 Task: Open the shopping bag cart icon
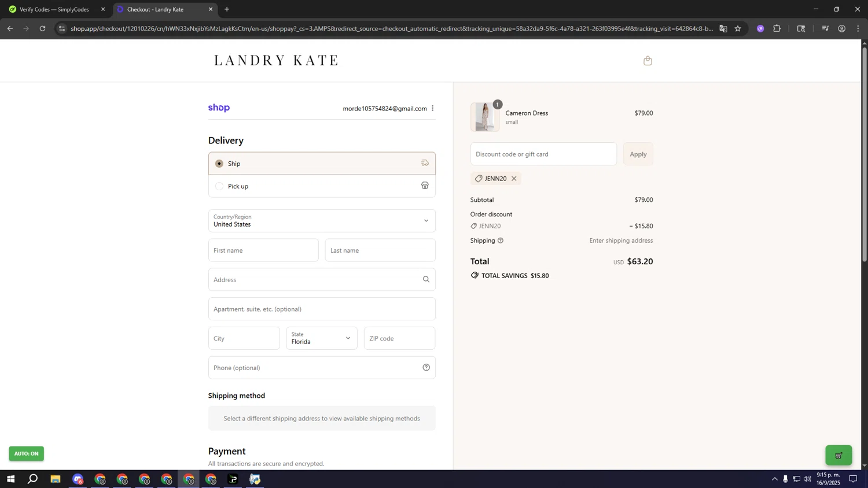pos(648,61)
